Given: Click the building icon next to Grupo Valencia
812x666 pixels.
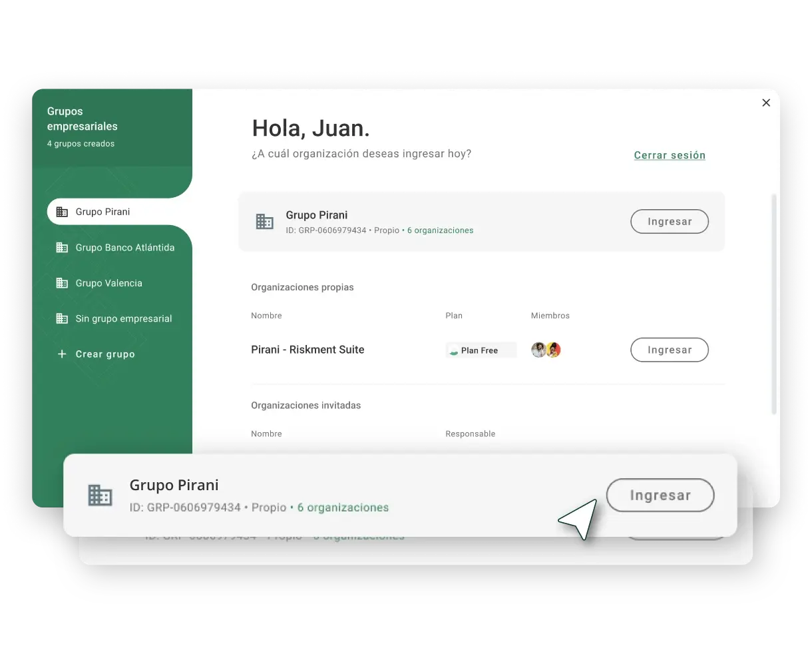Looking at the screenshot, I should (x=62, y=283).
